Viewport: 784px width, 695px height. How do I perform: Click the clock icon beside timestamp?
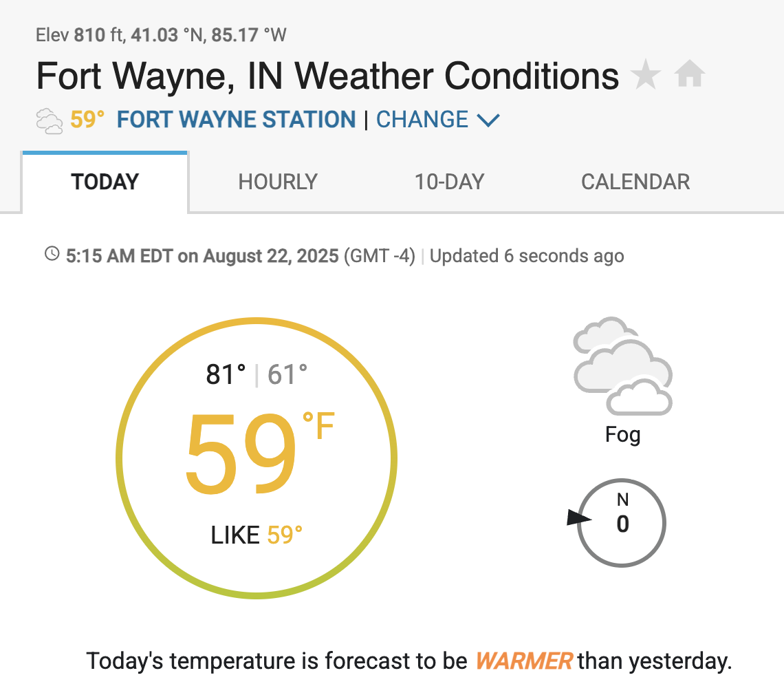tap(52, 254)
